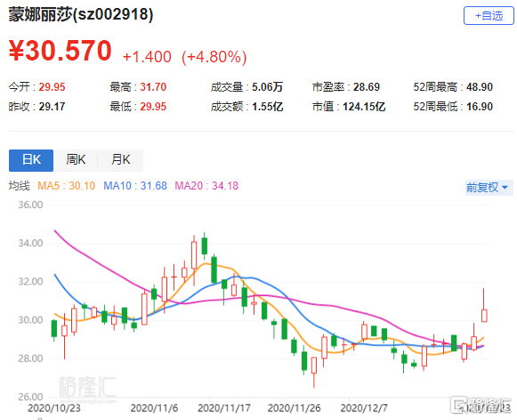Screen dimensions: 517x420
Task: Click the 2020/11/17 date axis label
Action: click(x=224, y=408)
